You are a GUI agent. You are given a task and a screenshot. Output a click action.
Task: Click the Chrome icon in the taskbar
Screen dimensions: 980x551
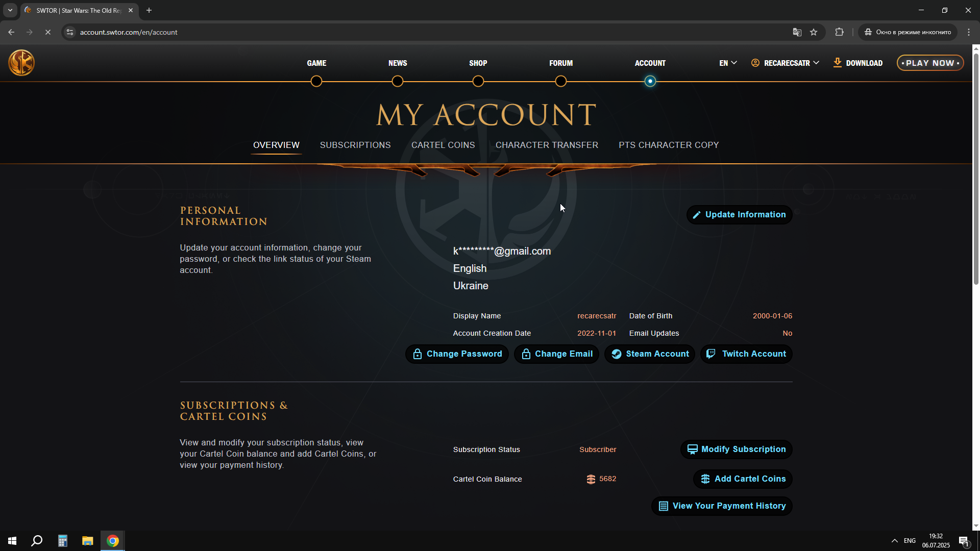(113, 541)
